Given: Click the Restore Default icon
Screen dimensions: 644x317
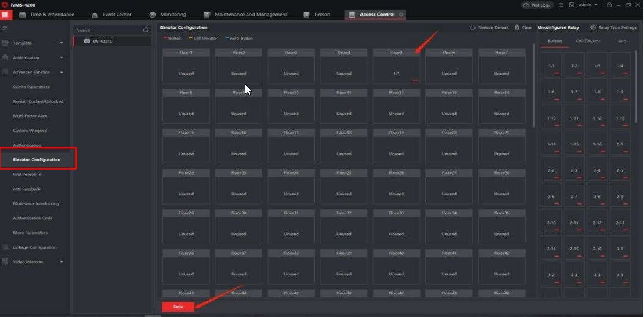Looking at the screenshot, I should 473,27.
